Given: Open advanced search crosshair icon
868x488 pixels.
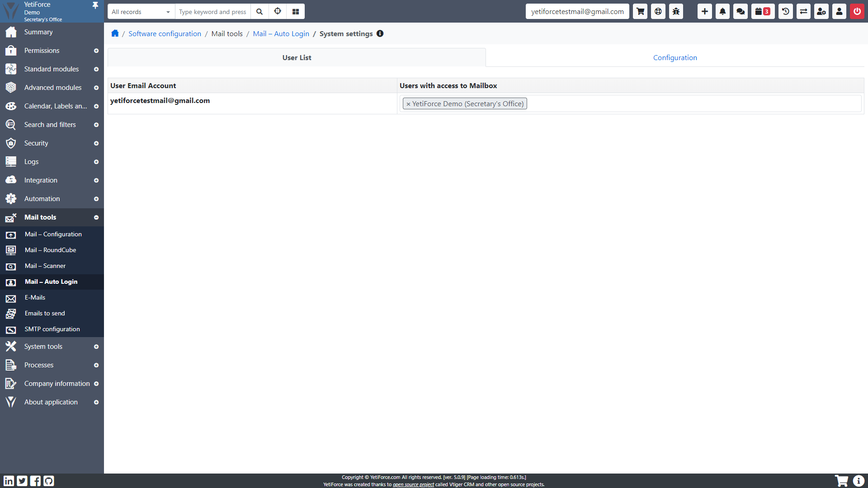Looking at the screenshot, I should click(x=278, y=12).
